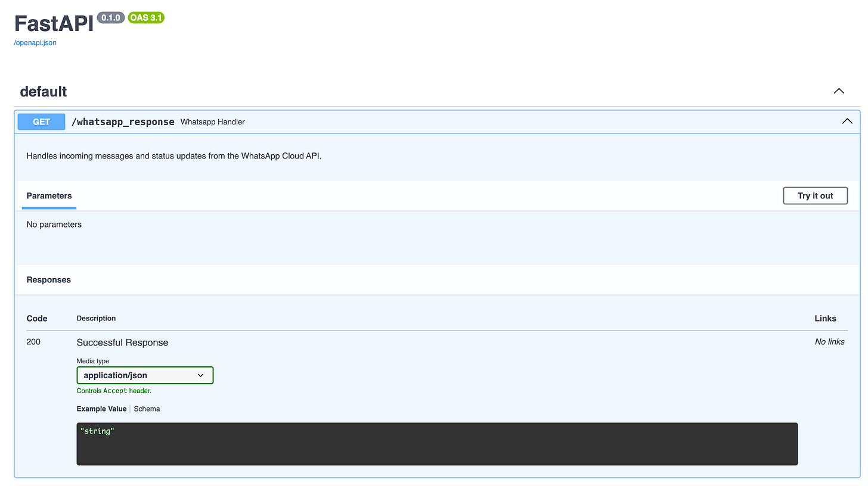Click the No parameters text
The height and width of the screenshot is (486, 868).
point(54,225)
